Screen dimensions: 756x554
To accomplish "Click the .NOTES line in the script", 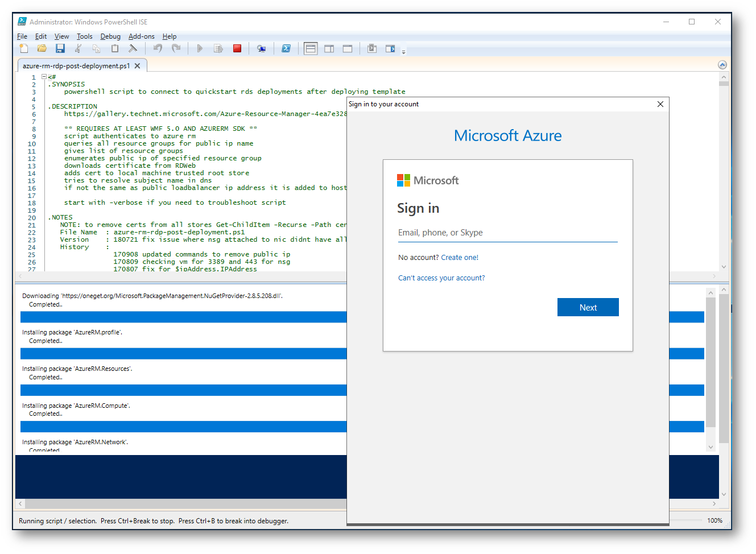I will tap(60, 217).
